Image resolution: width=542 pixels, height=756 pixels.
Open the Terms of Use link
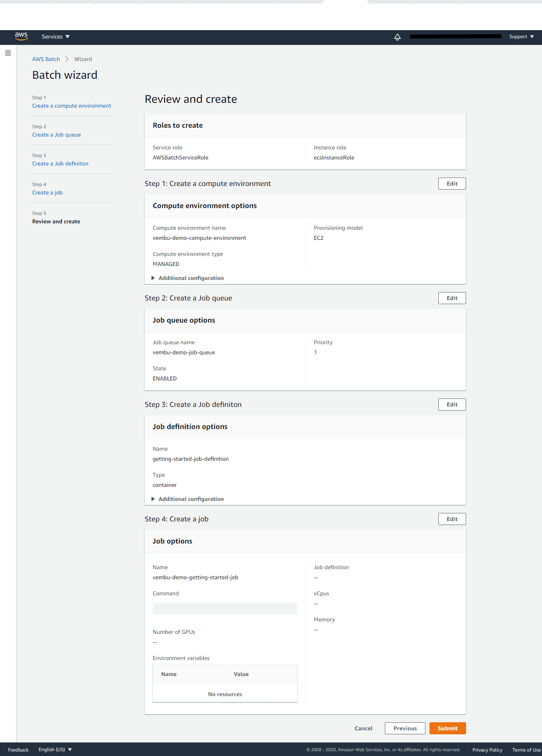click(526, 750)
